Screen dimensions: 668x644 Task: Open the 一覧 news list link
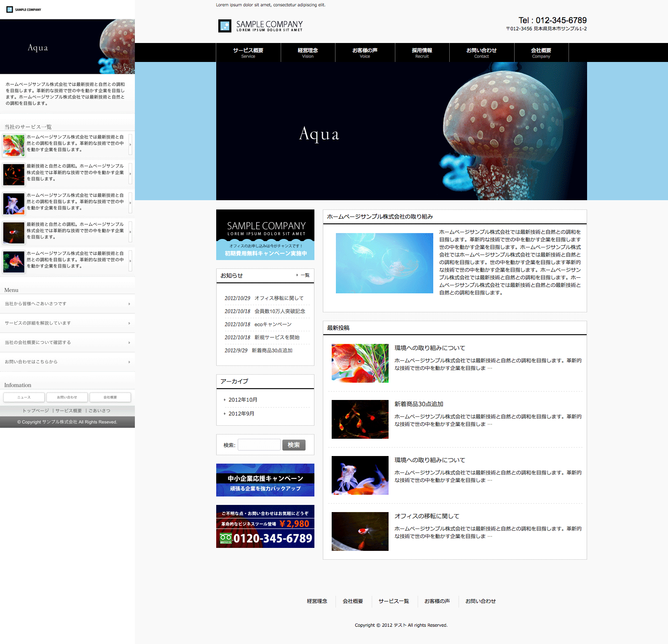tap(305, 275)
